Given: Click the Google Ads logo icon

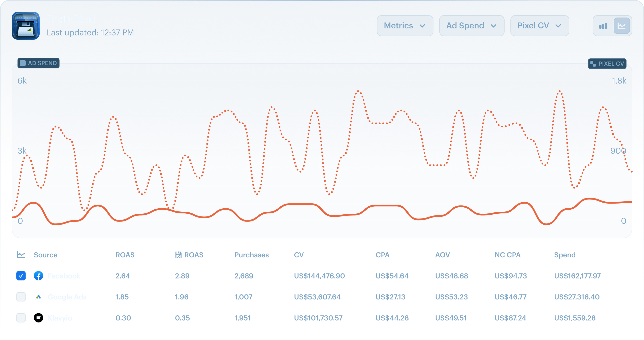Looking at the screenshot, I should pyautogui.click(x=38, y=297).
